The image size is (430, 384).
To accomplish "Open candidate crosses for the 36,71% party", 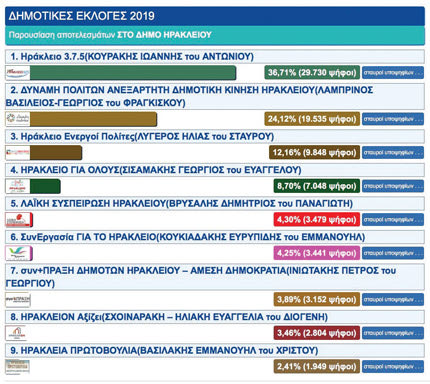I will pos(393,72).
